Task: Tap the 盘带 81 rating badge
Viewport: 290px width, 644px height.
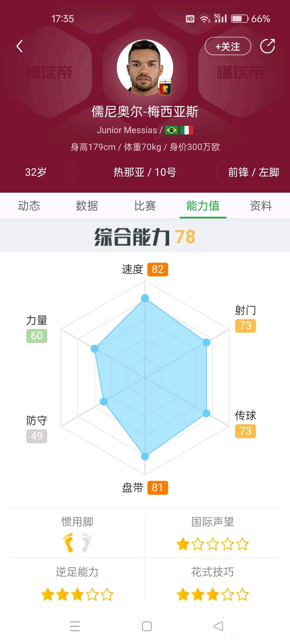Action: 158,488
